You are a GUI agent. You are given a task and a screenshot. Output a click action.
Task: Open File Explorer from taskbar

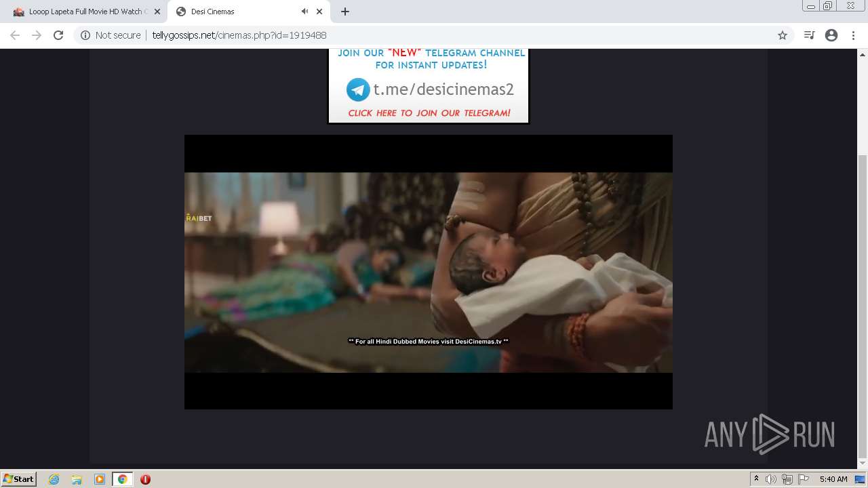pyautogui.click(x=77, y=479)
